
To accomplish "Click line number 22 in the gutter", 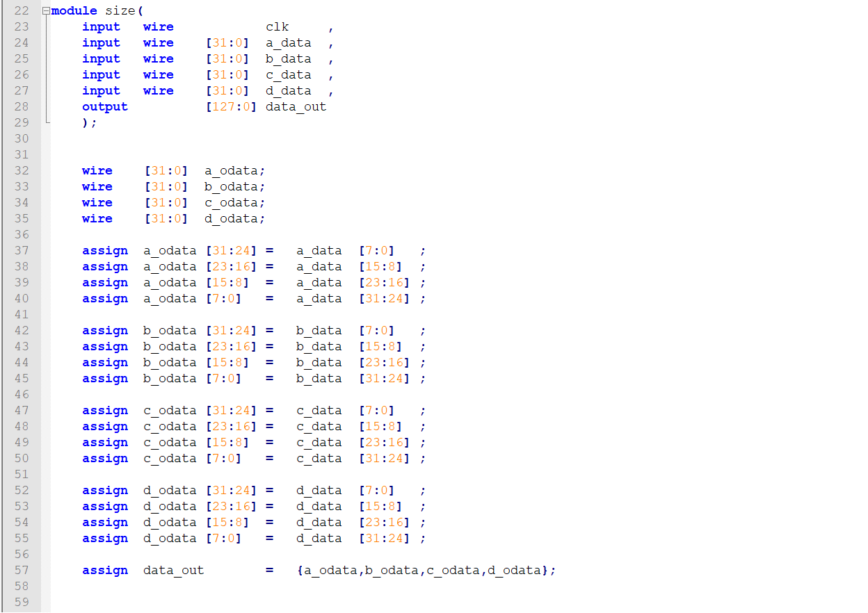I will point(22,11).
